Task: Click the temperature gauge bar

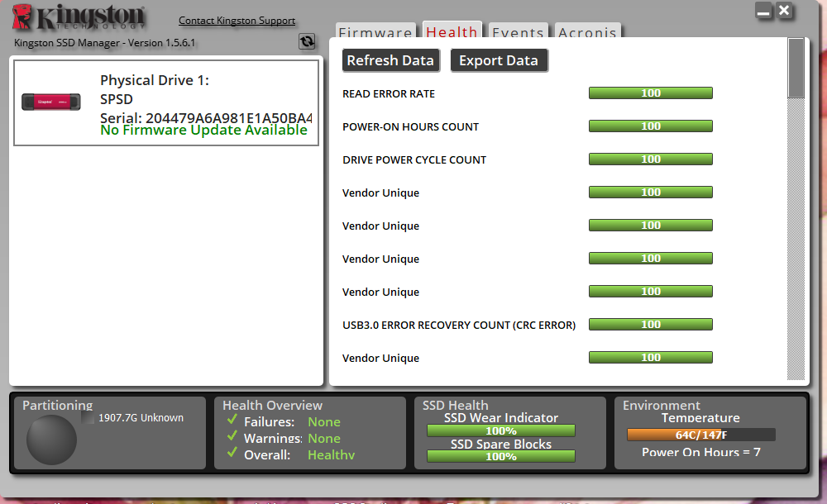Action: coord(700,435)
